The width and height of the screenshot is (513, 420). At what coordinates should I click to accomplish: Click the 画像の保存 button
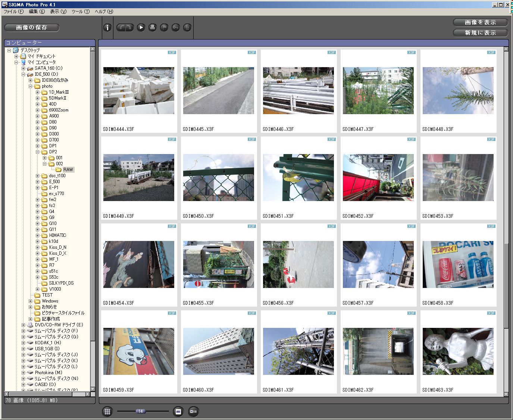click(31, 27)
